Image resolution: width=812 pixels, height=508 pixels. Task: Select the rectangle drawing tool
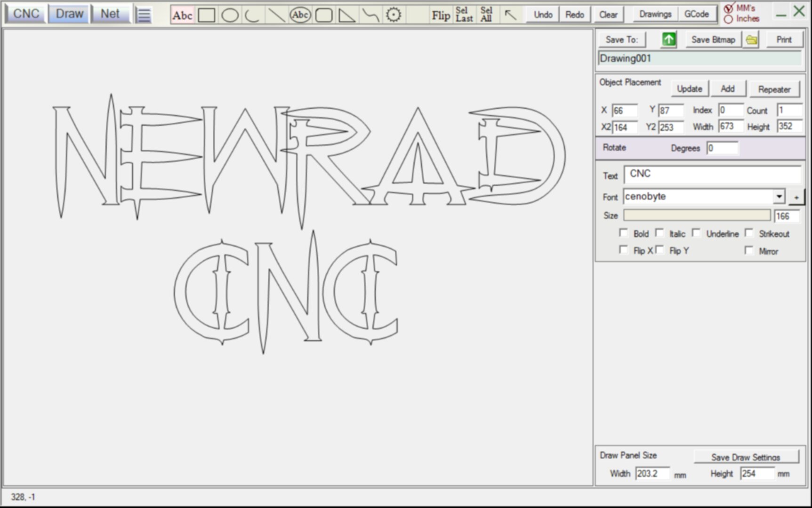(x=207, y=16)
